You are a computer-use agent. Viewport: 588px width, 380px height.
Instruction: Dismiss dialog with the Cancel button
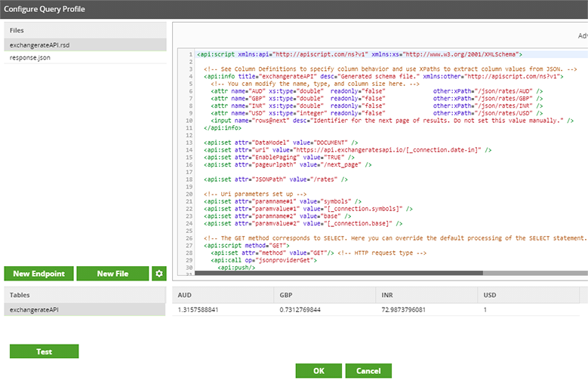[368, 371]
